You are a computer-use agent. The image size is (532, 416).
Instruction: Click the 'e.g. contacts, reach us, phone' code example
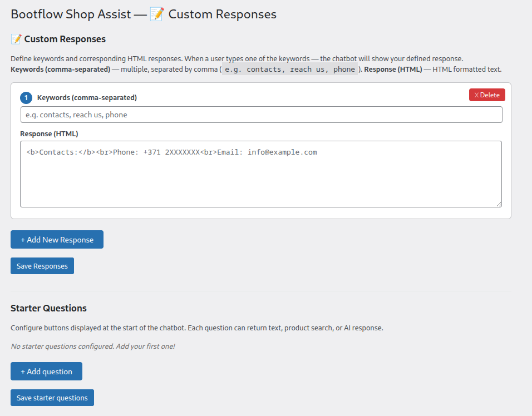[x=290, y=69]
